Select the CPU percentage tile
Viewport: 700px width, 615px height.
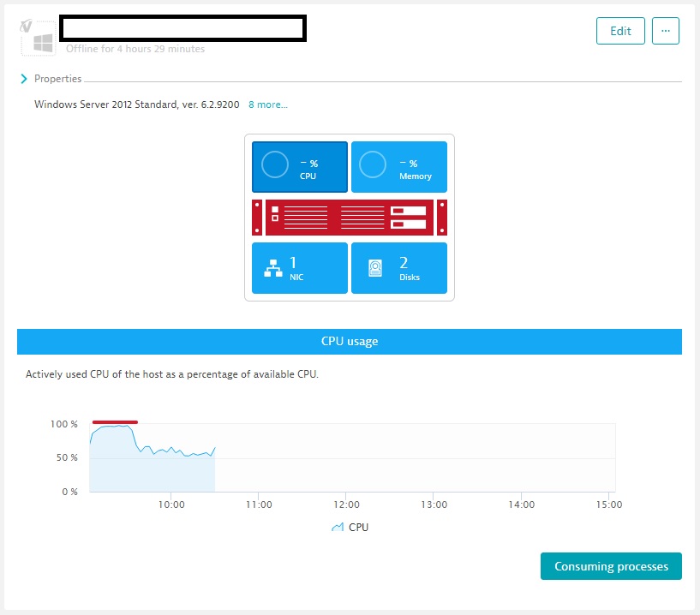tap(300, 168)
